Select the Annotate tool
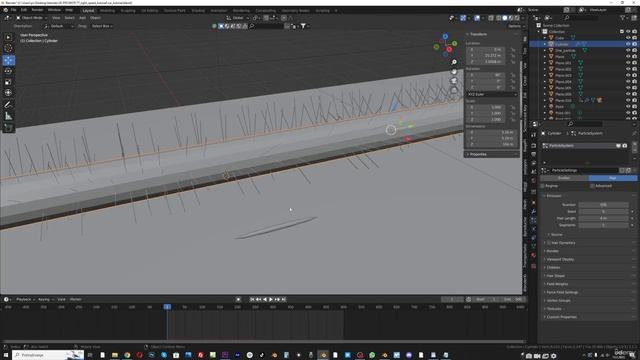The height and width of the screenshot is (360, 640). click(x=8, y=105)
